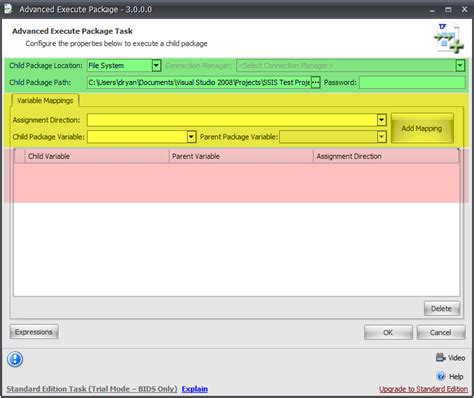Click the Child Variable column header
The height and width of the screenshot is (398, 474).
97,156
